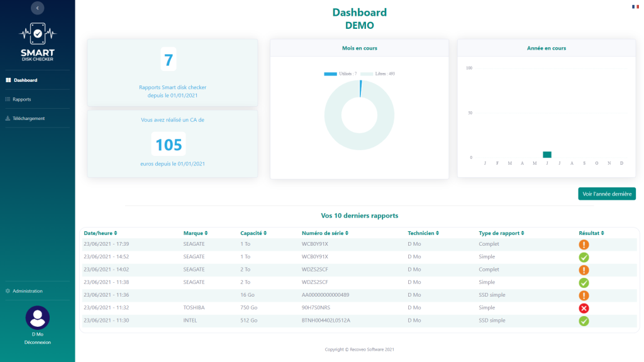Viewport: 644px width, 362px height.
Task: Click the Administration gear icon in the sidebar
Action: tap(8, 291)
